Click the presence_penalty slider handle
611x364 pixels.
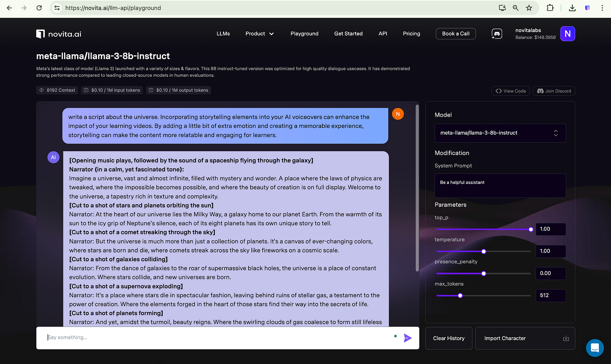484,273
